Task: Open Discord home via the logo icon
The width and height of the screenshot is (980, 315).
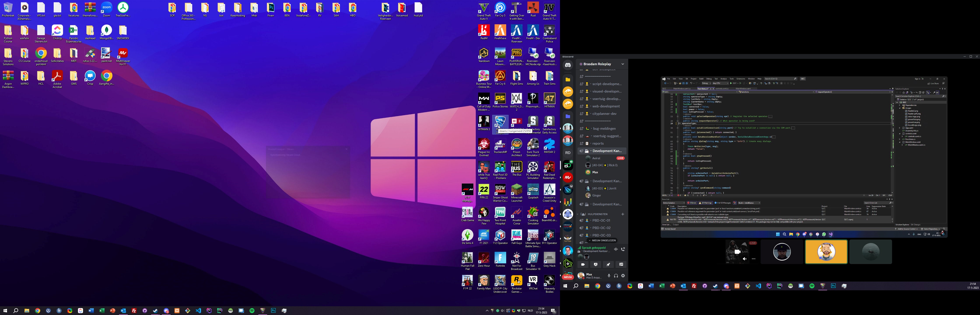Action: click(x=568, y=65)
